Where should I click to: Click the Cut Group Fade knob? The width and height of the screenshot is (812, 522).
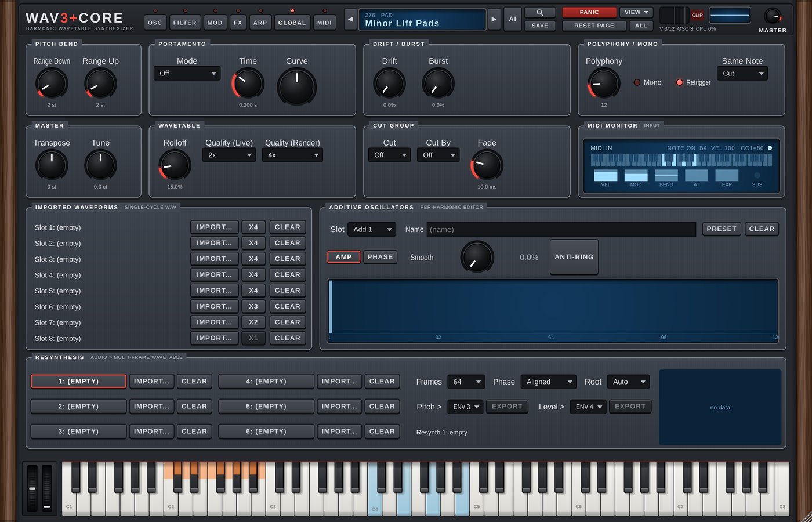point(487,165)
